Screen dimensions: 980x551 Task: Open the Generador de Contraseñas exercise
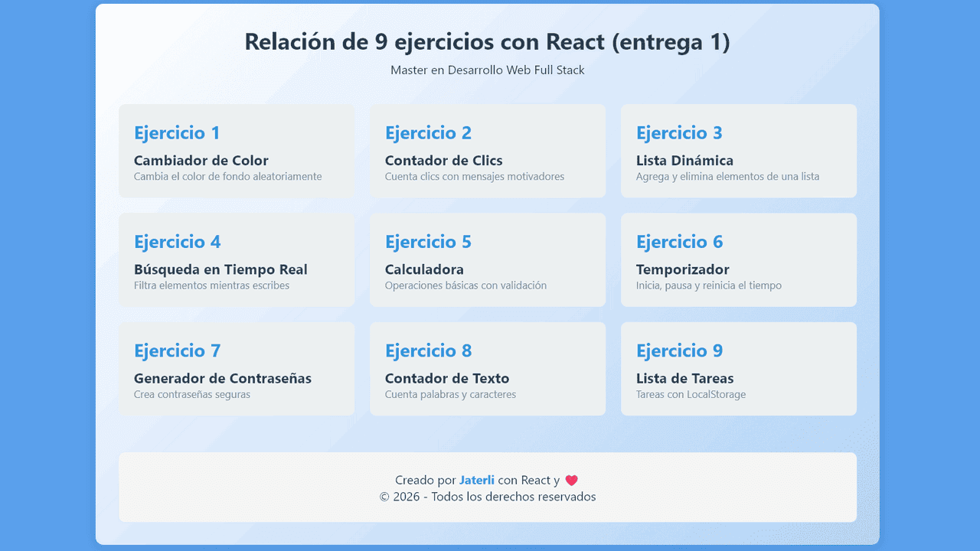coord(237,368)
